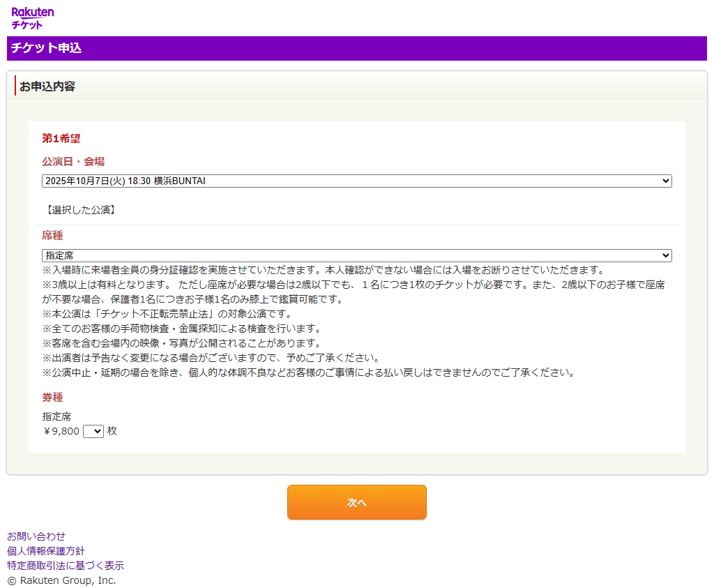714x588 pixels.
Task: Click the dropdown arrow on the venue selector
Action: click(x=665, y=181)
